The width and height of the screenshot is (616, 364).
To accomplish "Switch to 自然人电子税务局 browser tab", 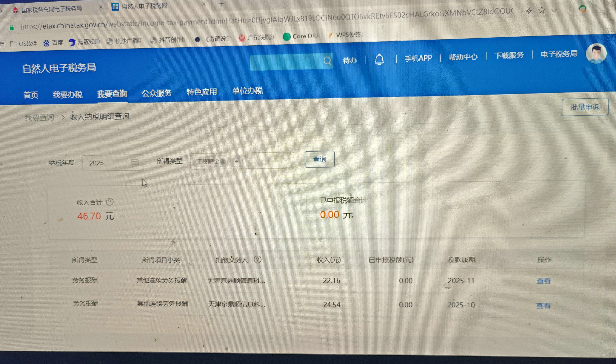I will [144, 6].
